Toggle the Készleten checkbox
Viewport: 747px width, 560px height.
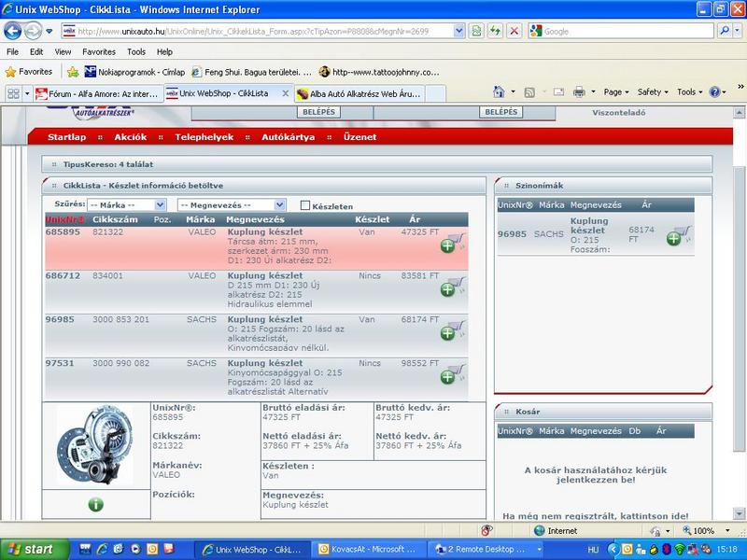pos(305,205)
